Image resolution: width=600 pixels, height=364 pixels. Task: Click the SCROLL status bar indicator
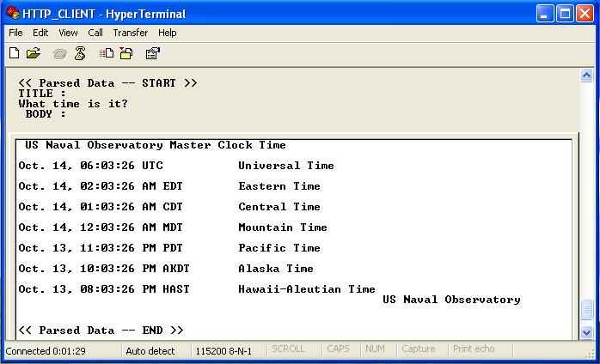[288, 349]
